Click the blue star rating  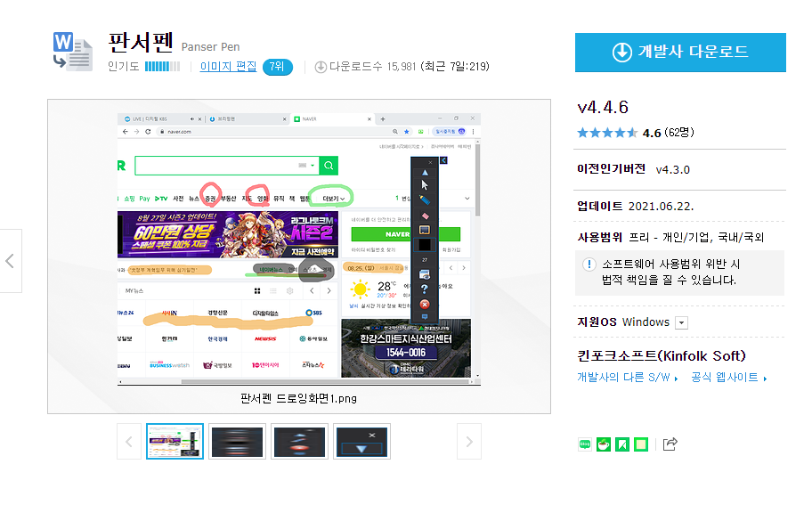607,133
